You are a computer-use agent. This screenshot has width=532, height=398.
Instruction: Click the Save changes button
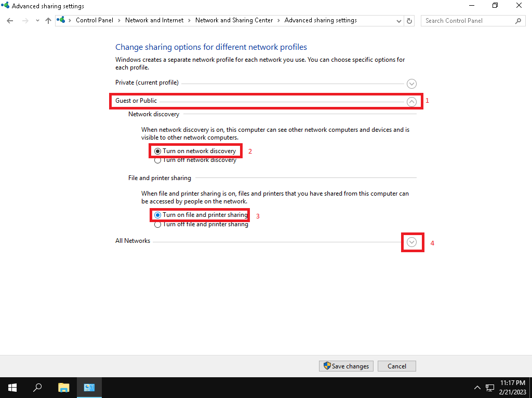coord(346,366)
